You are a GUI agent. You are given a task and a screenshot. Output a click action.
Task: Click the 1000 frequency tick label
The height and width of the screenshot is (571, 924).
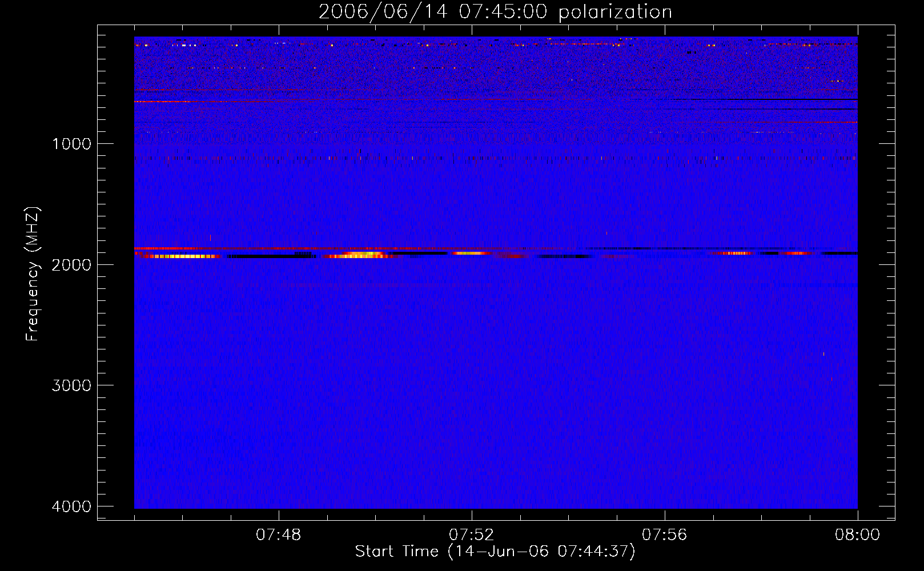coord(71,144)
